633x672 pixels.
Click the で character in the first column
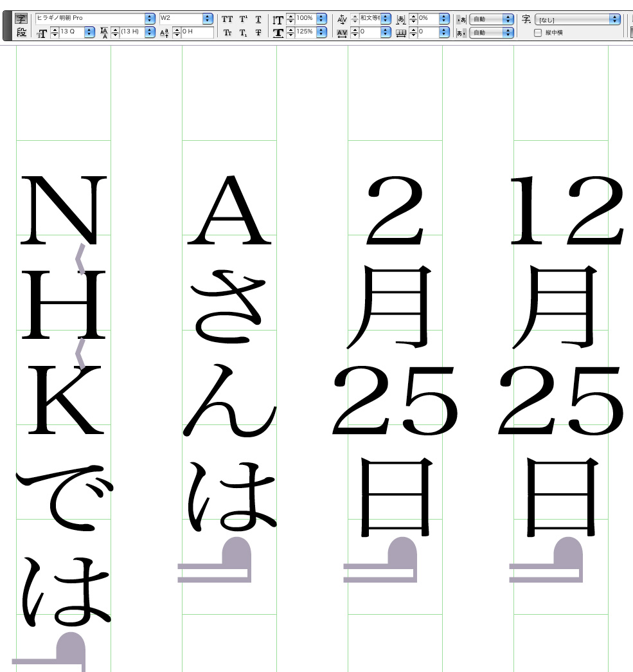point(64,498)
